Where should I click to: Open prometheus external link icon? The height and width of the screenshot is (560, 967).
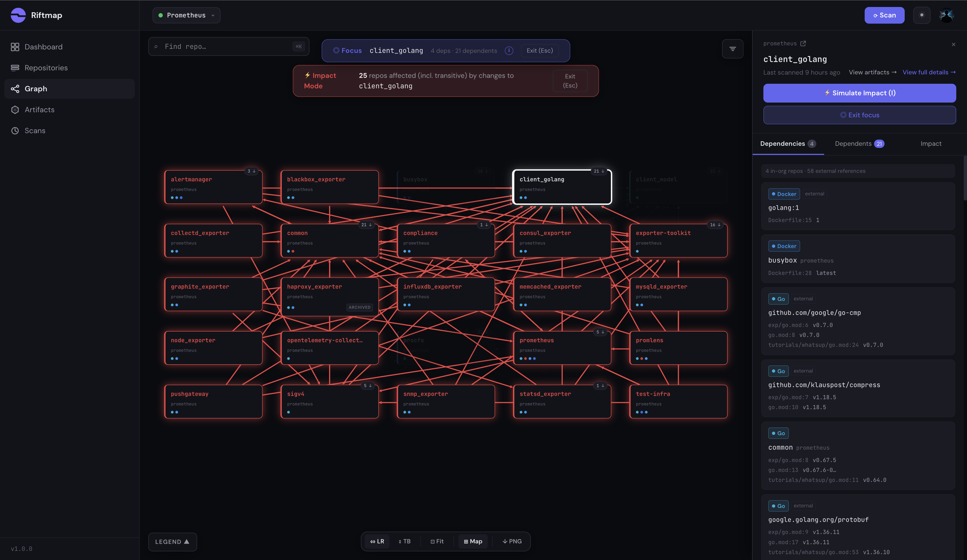click(x=803, y=44)
